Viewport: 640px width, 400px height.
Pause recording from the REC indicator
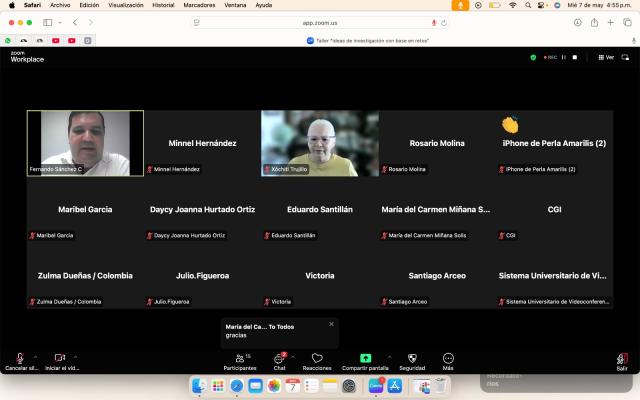563,57
